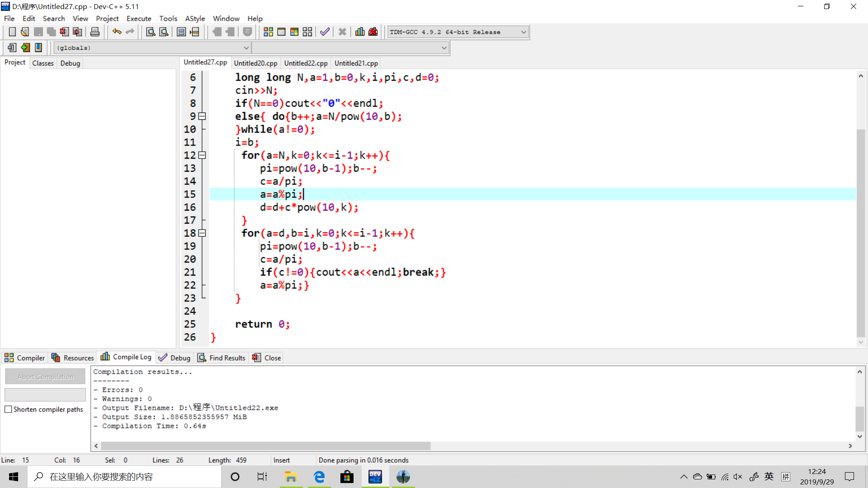Click the Open file toolbar icon
Viewport: 868px width, 488px height.
pos(25,32)
